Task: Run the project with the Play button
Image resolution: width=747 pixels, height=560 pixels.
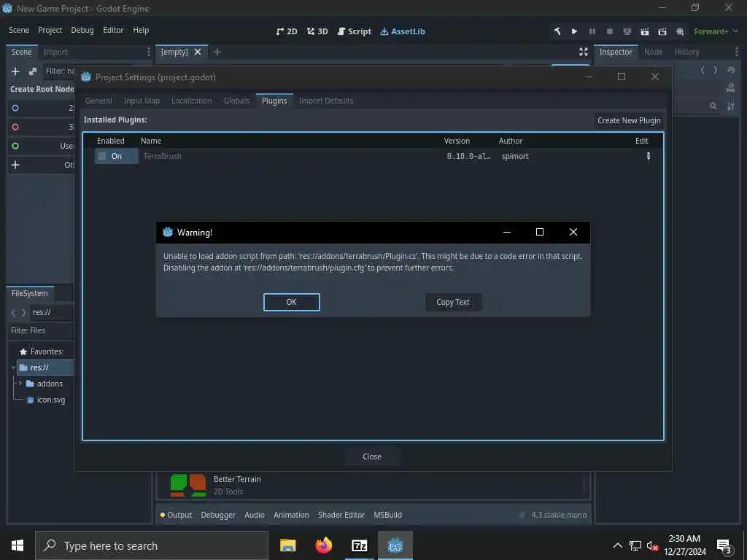Action: (x=575, y=31)
